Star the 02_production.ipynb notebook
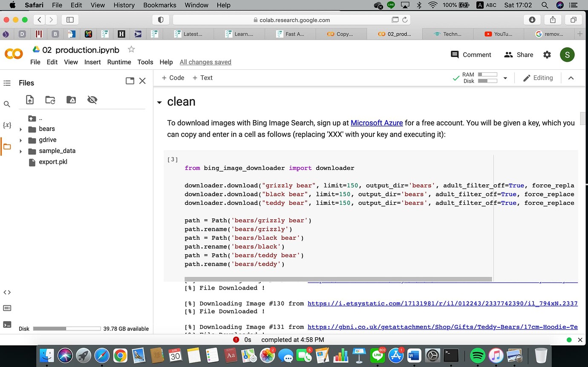Screen dimensions: 588x367 131,49
